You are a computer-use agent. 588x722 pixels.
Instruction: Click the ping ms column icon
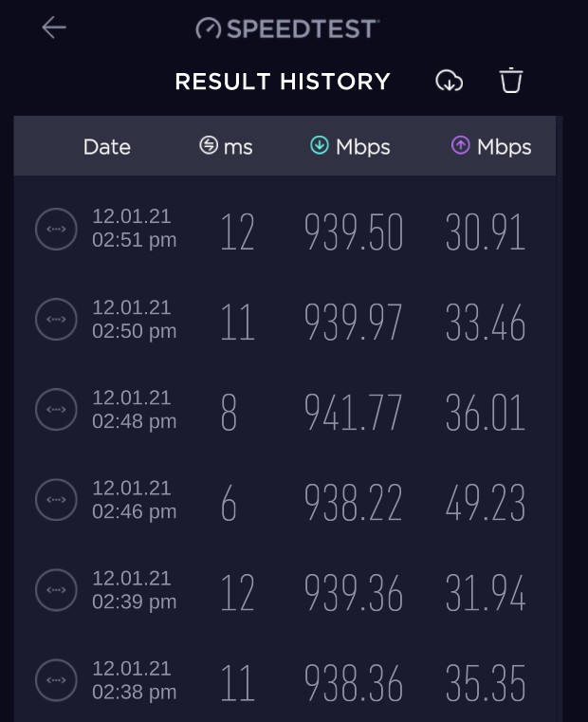(209, 145)
